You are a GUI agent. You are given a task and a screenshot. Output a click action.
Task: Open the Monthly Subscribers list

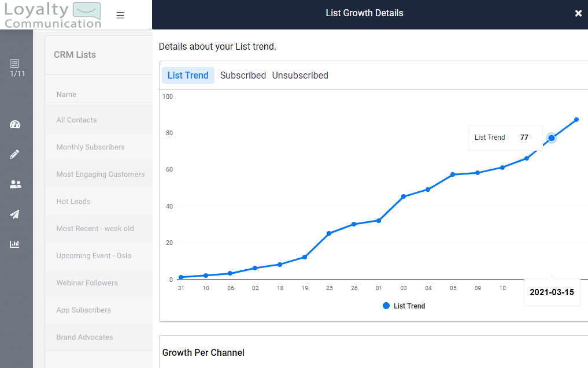[91, 147]
